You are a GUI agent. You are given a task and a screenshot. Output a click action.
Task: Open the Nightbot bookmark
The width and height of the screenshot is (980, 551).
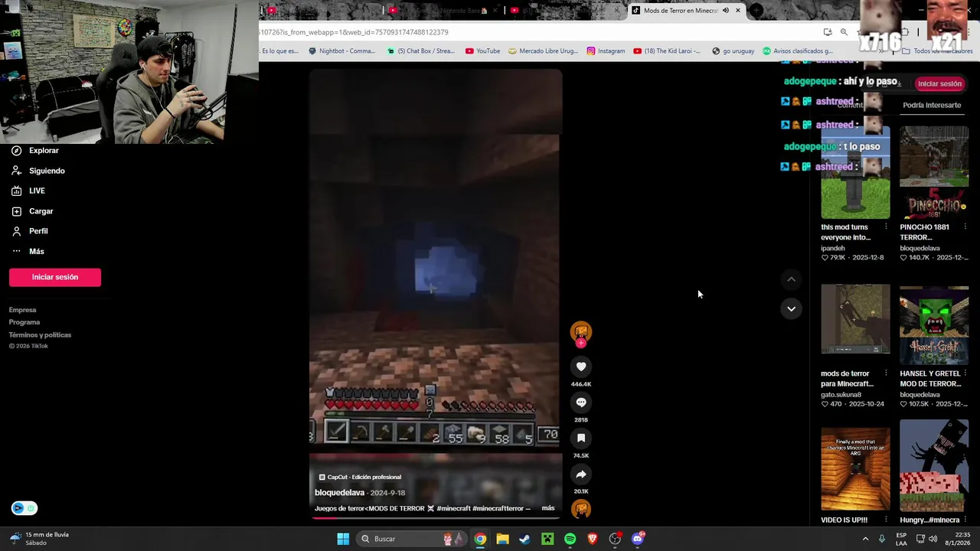pos(341,51)
